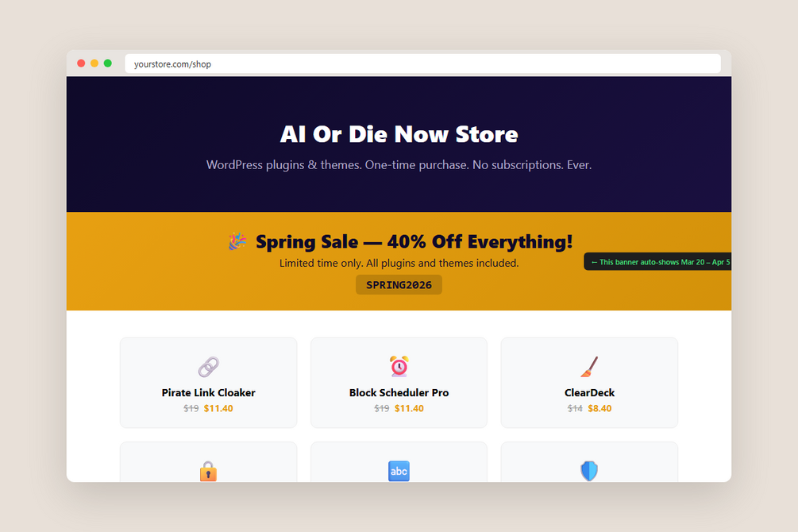Click the yourstore.com/shop address bar
Viewport: 798px width, 532px height.
click(422, 64)
